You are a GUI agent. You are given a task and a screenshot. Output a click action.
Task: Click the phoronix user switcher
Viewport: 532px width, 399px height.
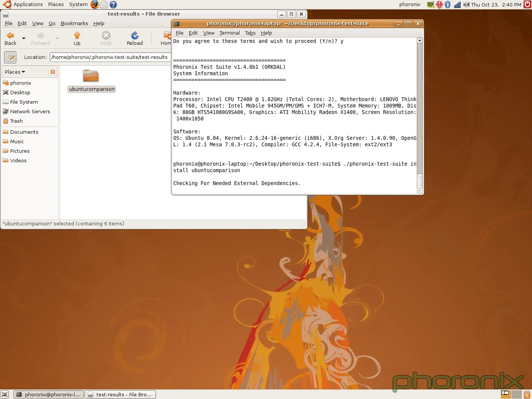tap(410, 5)
